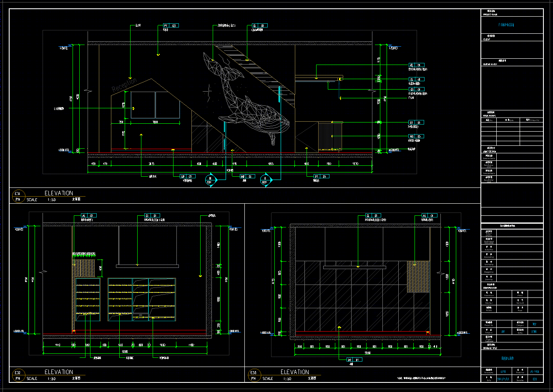Select the GL 01 tag in the E33 elevation
Viewport: 553px width, 392px height.
[152, 216]
